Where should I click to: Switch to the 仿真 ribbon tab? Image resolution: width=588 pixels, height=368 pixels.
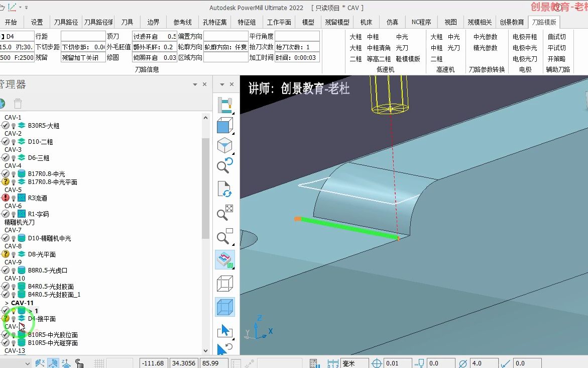392,22
